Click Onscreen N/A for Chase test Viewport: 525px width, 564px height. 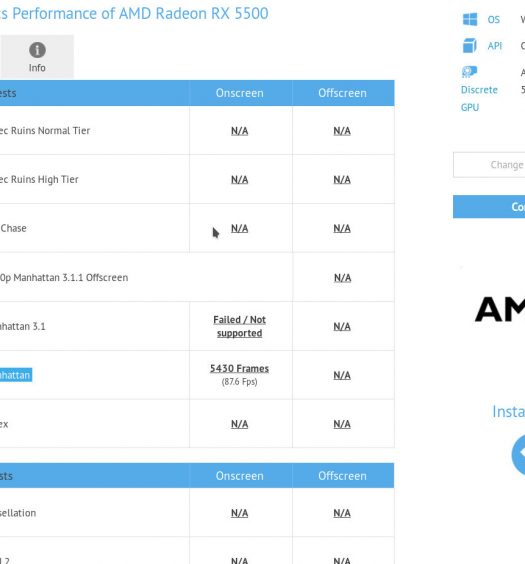point(239,228)
